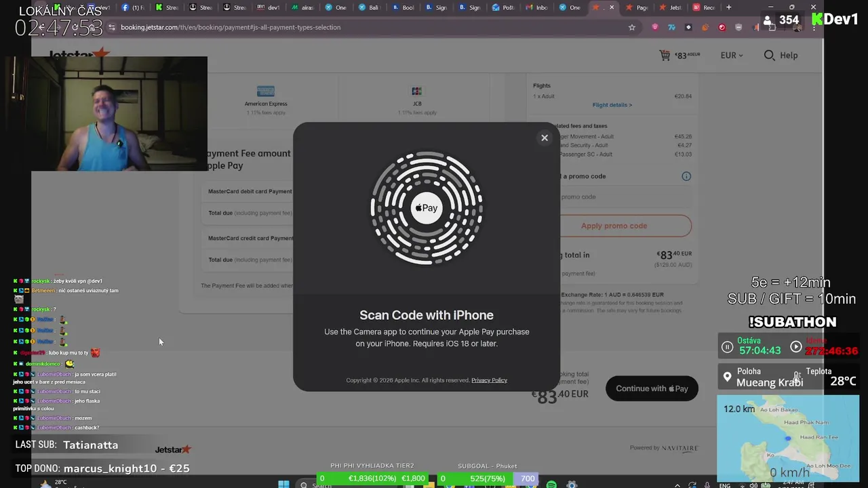Image resolution: width=868 pixels, height=488 pixels.
Task: Bookmark this page with the star icon
Action: (x=632, y=27)
